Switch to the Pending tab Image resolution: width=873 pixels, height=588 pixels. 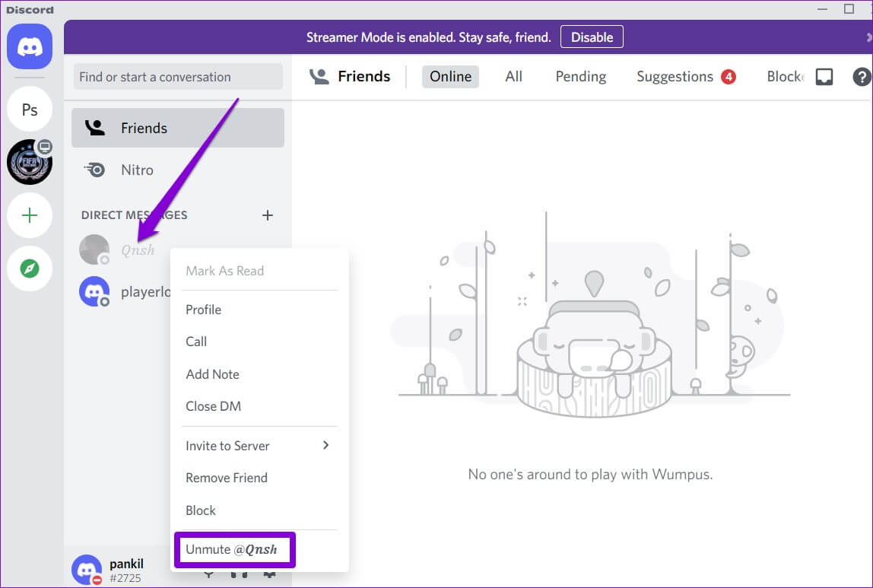tap(581, 76)
